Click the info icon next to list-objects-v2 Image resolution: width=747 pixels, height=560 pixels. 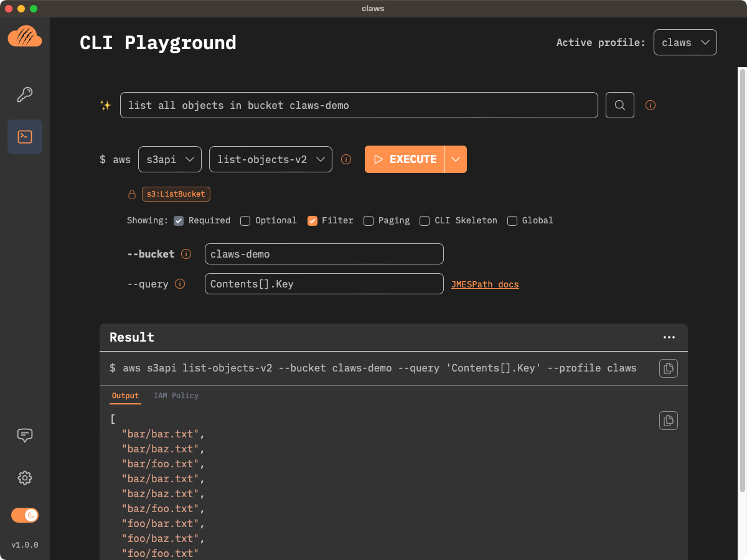(x=346, y=159)
